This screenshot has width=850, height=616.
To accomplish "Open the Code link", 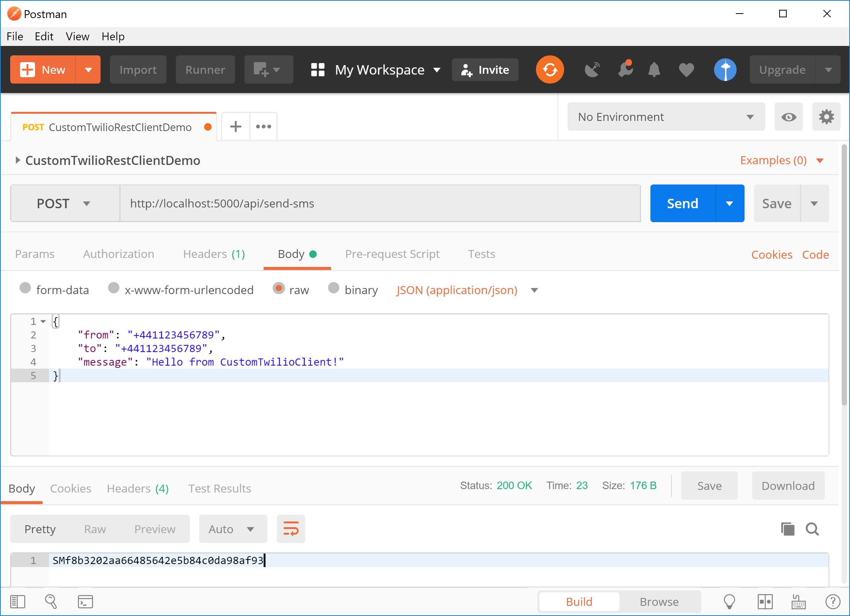I will pyautogui.click(x=815, y=255).
